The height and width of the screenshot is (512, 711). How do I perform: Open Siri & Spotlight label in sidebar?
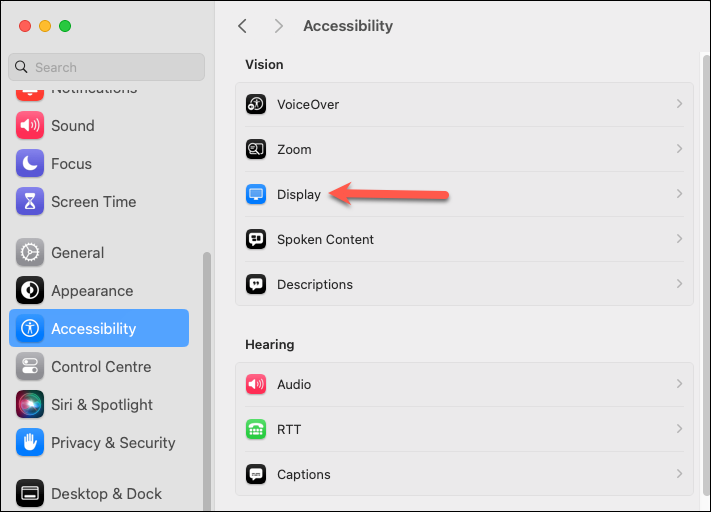(102, 405)
